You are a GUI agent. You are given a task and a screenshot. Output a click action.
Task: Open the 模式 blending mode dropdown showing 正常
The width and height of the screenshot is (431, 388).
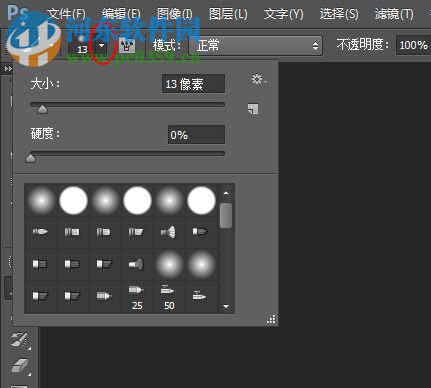[x=255, y=46]
